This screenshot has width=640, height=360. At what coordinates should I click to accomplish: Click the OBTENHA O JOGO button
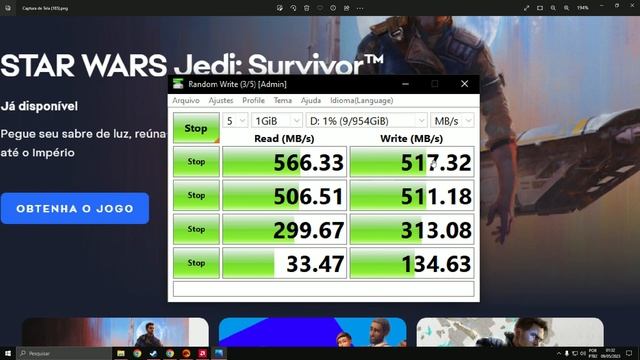coord(75,208)
